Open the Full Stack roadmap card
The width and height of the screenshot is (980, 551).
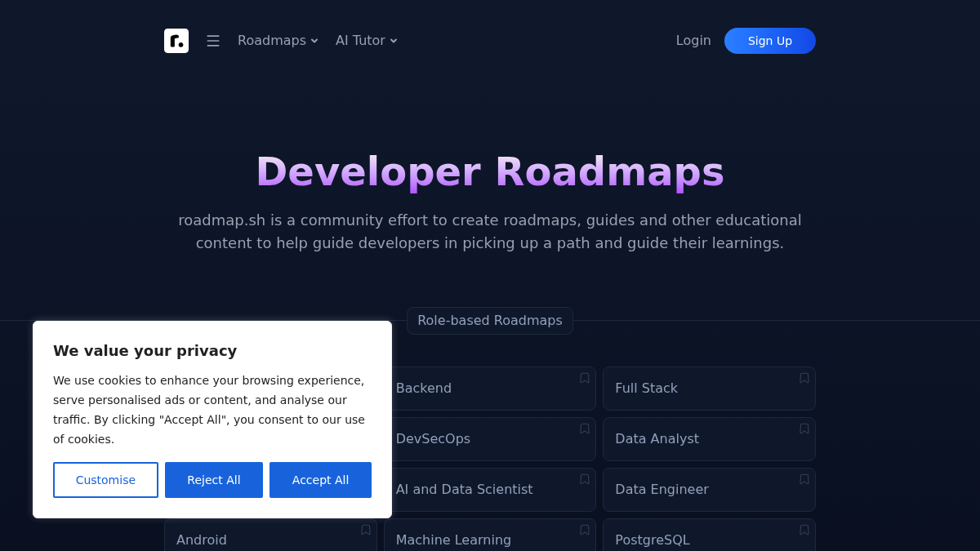709,389
